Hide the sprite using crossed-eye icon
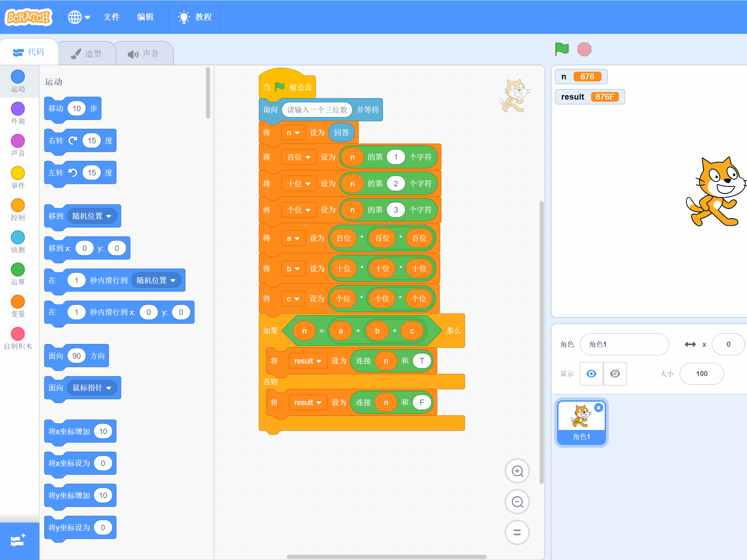 [x=615, y=374]
